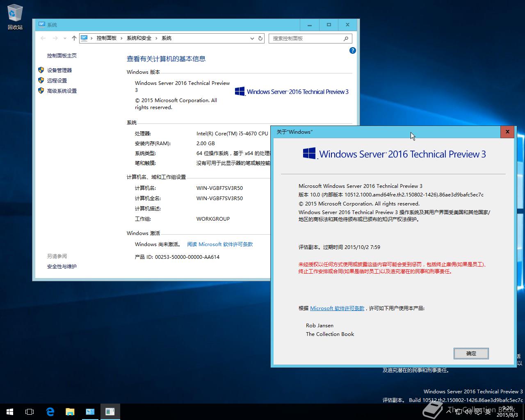Open 安全性与维护 link
Image resolution: width=525 pixels, height=420 pixels.
point(62,266)
